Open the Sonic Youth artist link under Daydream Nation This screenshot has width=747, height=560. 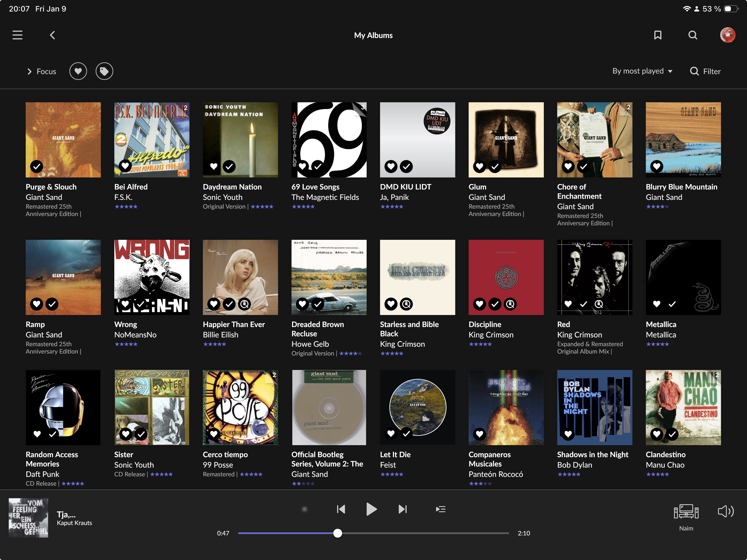[222, 197]
